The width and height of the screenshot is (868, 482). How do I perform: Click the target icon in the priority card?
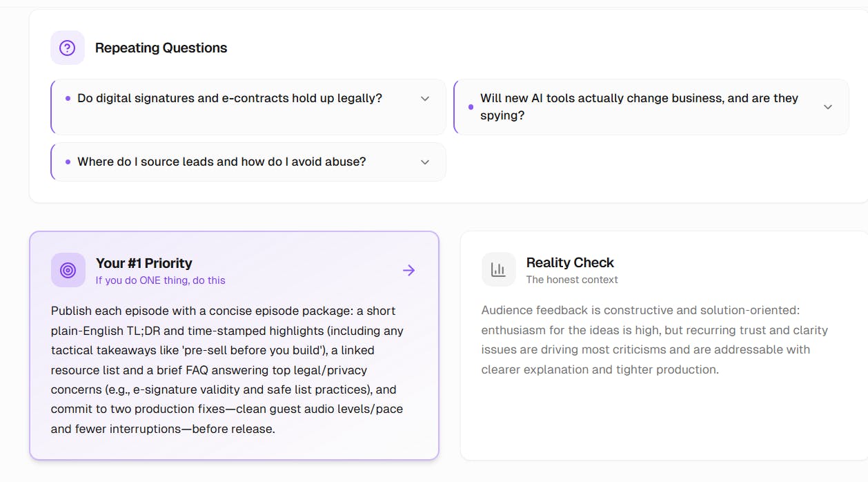pos(68,270)
